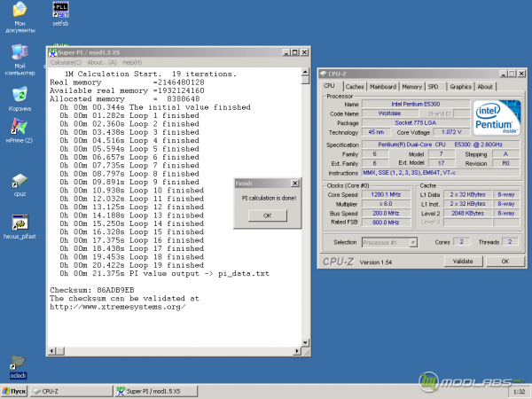Click the Technology value 45 nm

[376, 132]
